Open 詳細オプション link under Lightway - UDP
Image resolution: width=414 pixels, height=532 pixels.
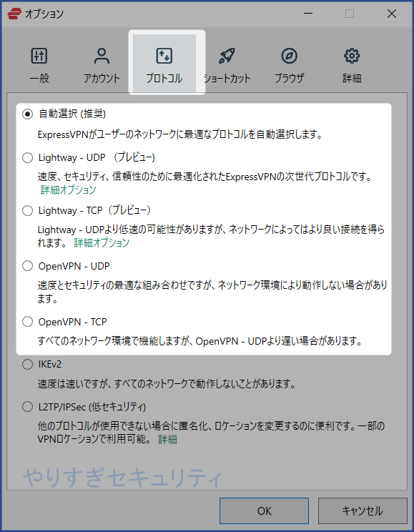[x=69, y=189]
